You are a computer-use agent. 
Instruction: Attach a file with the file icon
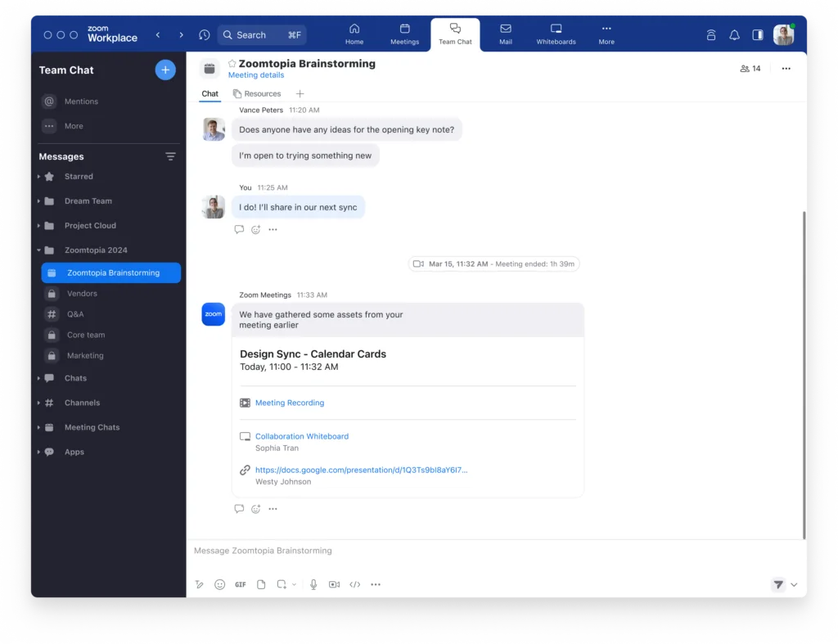click(261, 585)
